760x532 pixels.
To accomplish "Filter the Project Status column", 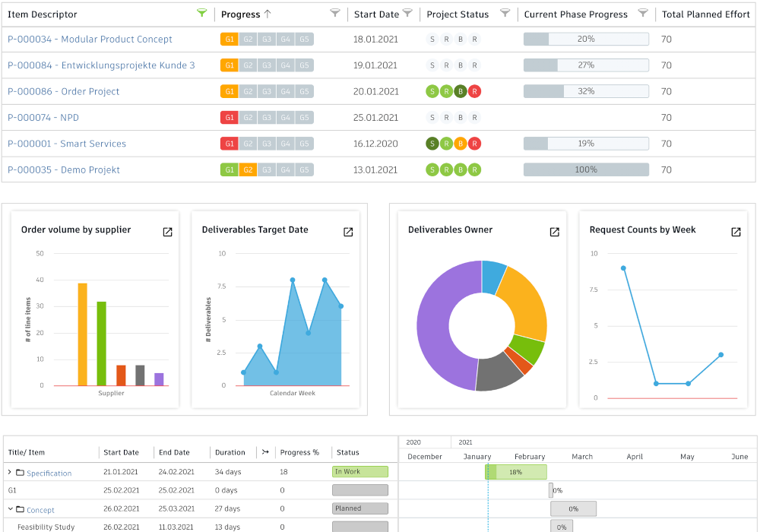I will click(x=505, y=13).
